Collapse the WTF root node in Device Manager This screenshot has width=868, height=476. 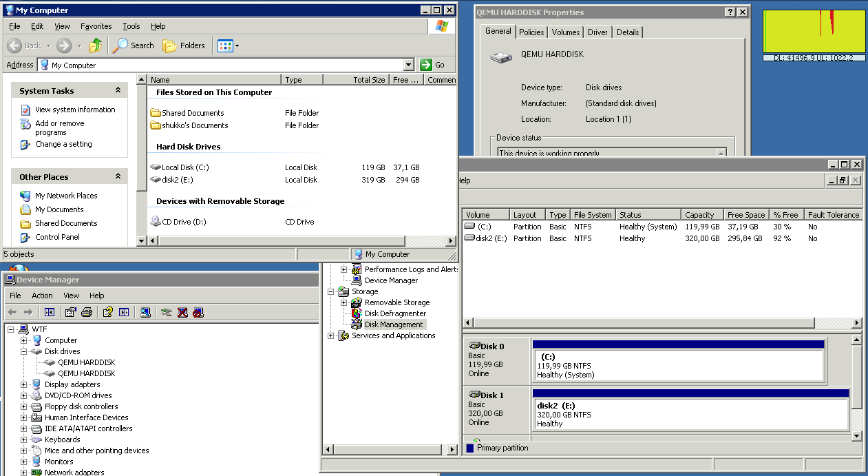pyautogui.click(x=12, y=329)
